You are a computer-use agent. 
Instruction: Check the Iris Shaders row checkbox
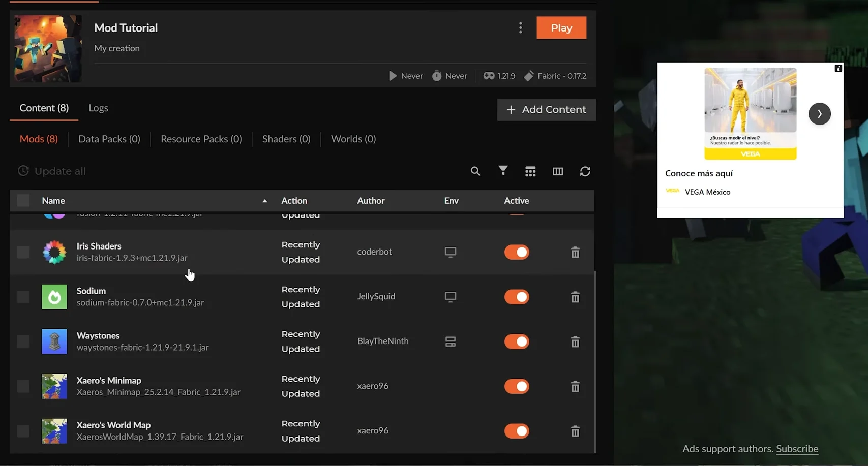coord(23,252)
